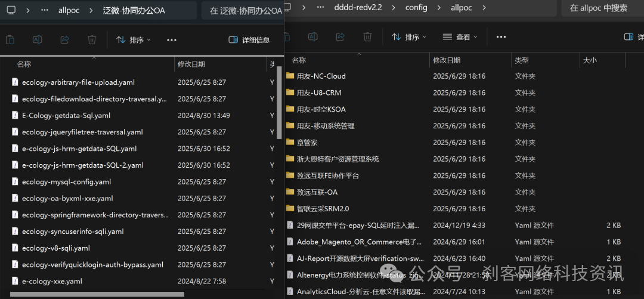The height and width of the screenshot is (299, 644).
Task: Click This PC monitor icon in right address bar
Action: click(x=287, y=7)
